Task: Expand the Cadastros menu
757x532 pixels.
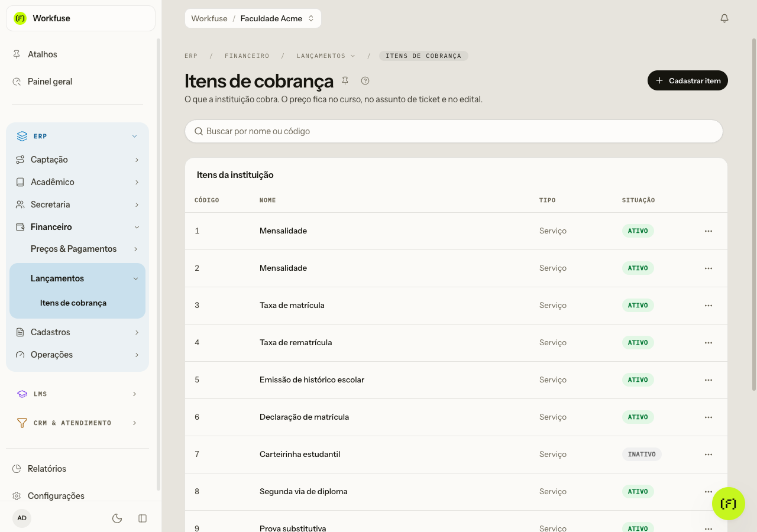Action: click(x=77, y=332)
